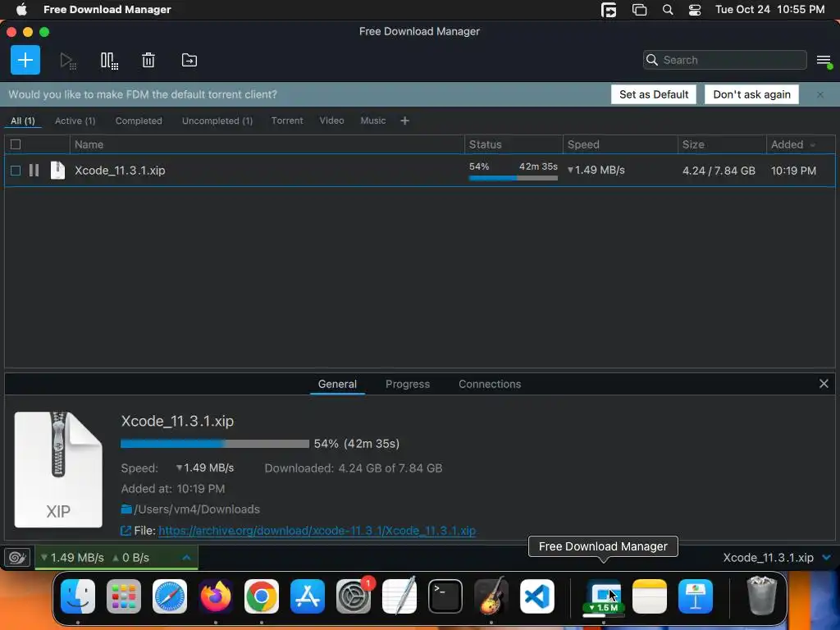Switch to Torrent filter
The image size is (840, 630).
[287, 121]
